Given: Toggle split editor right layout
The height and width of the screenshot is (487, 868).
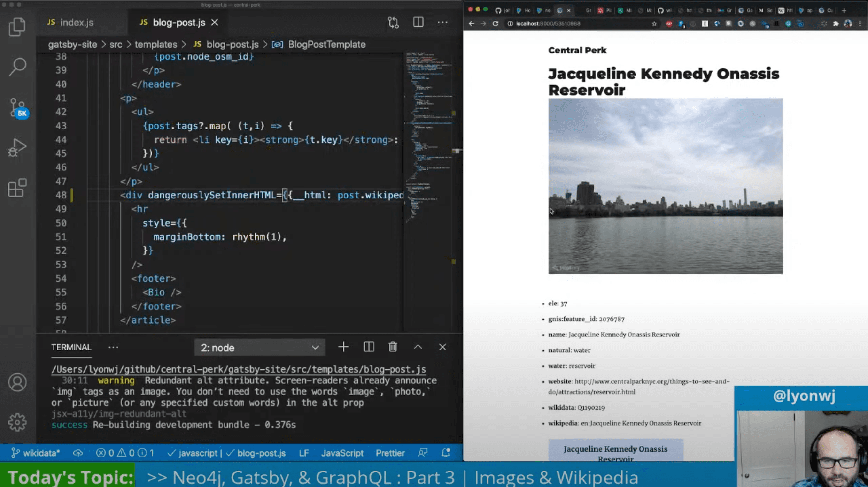Looking at the screenshot, I should coord(418,23).
